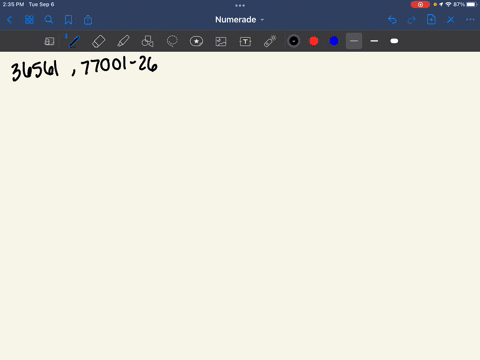Screen dimensions: 480x360
Task: Select the Laser pointer tool
Action: click(x=270, y=41)
